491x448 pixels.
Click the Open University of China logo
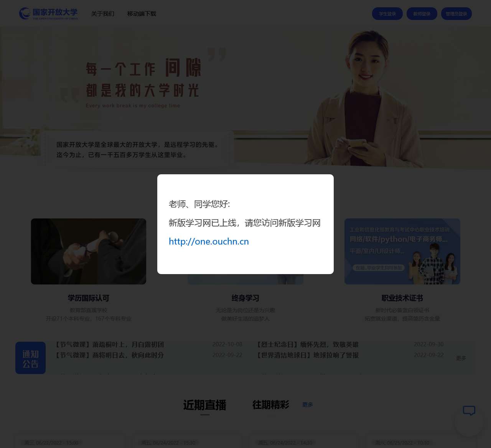[x=49, y=13]
